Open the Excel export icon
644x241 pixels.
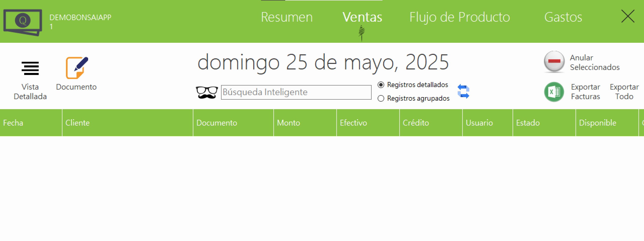[554, 92]
